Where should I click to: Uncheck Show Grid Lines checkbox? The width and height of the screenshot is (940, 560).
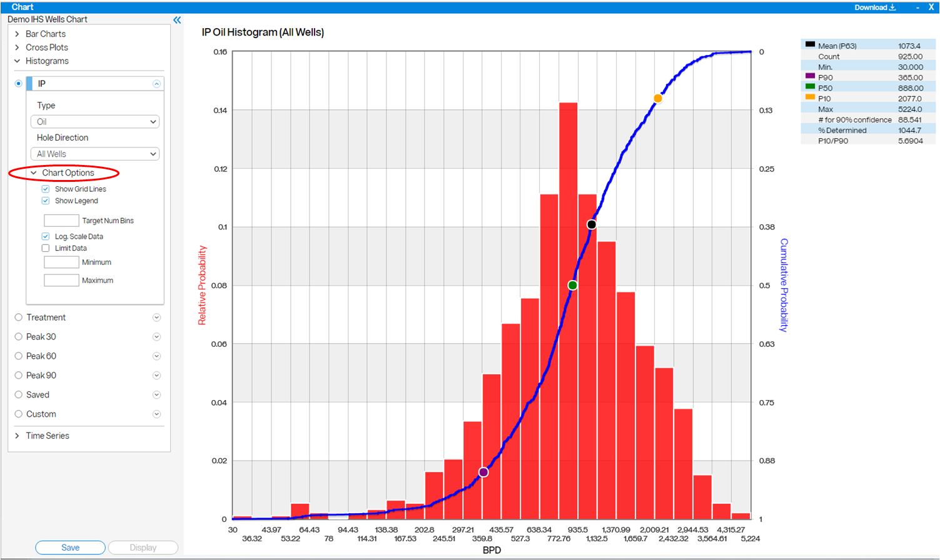[46, 189]
